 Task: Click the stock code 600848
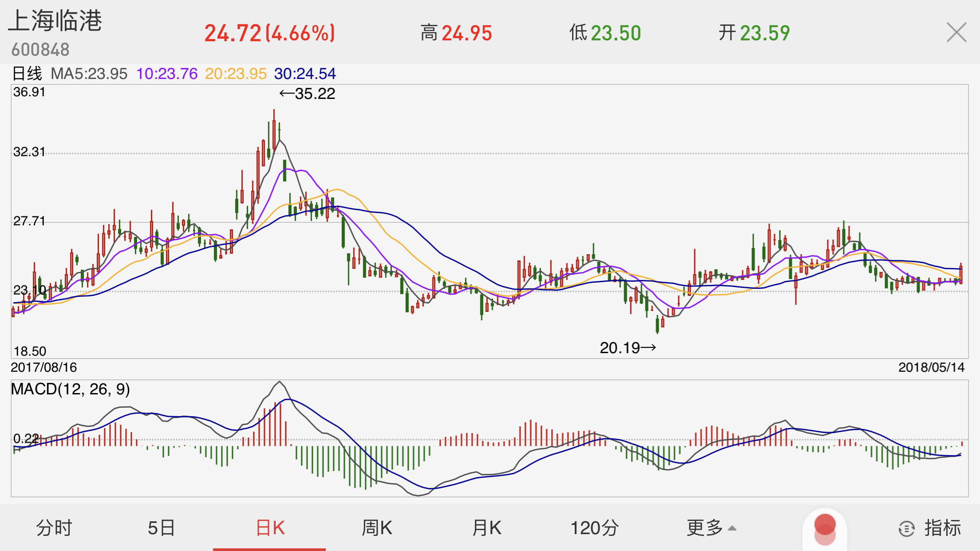pos(40,50)
